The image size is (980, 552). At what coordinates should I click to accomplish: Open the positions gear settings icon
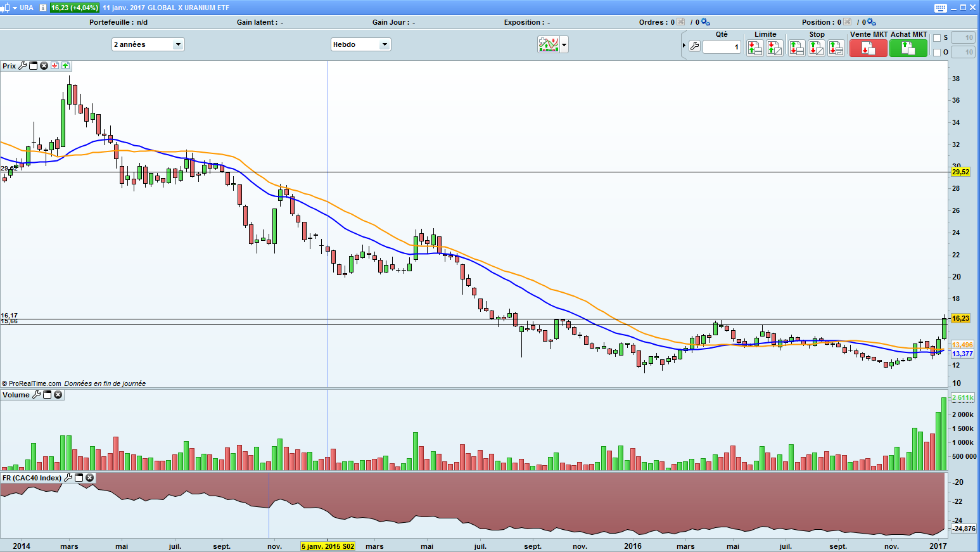pos(871,22)
